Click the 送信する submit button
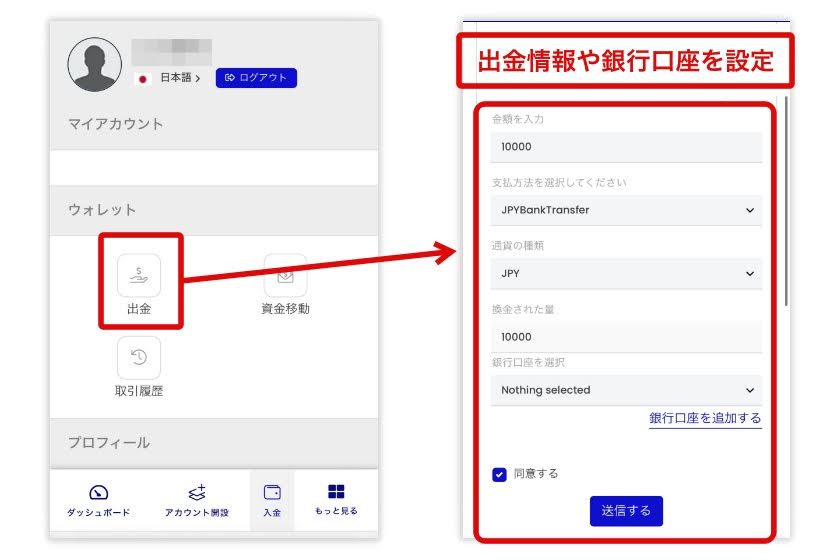The width and height of the screenshot is (840, 560). (x=626, y=511)
